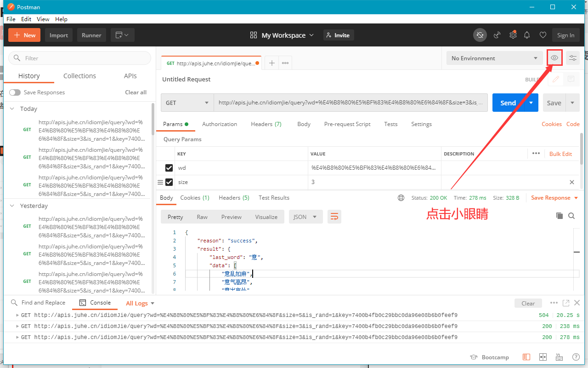Open the Send button dropdown arrow

tap(531, 103)
